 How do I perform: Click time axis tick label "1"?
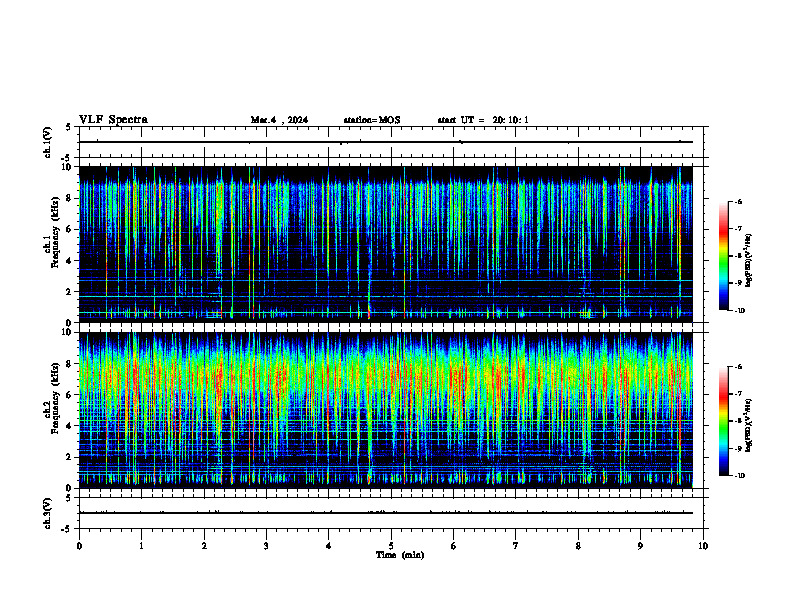(x=141, y=546)
